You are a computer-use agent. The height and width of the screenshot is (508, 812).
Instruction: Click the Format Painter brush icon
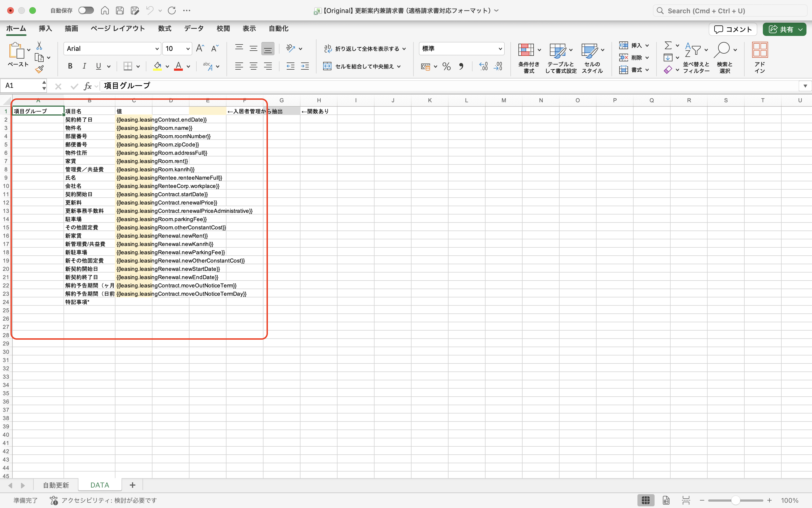click(x=39, y=70)
